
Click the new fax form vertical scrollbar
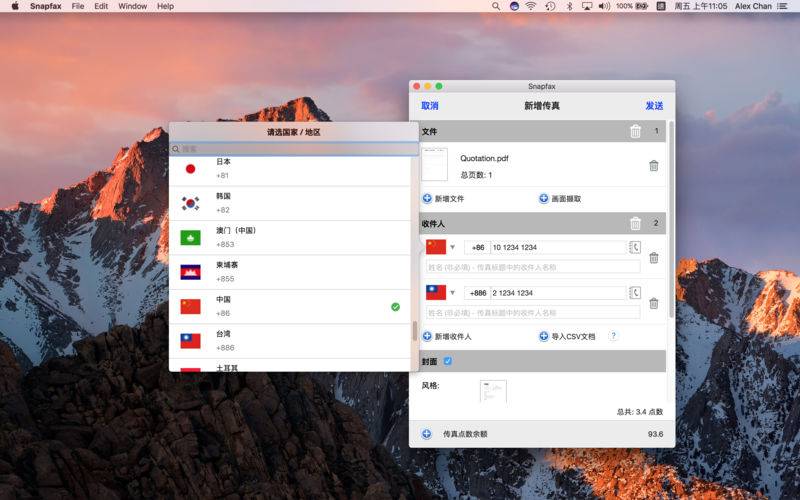point(670,219)
